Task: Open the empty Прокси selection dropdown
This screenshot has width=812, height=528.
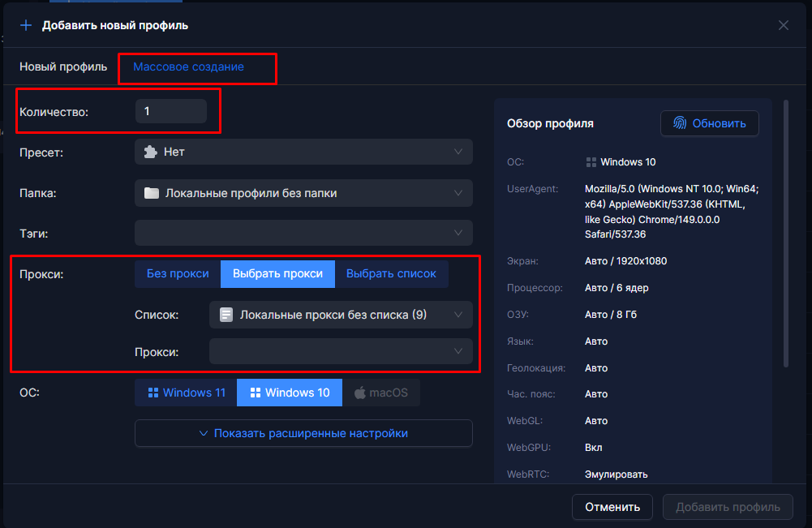Action: [x=341, y=351]
